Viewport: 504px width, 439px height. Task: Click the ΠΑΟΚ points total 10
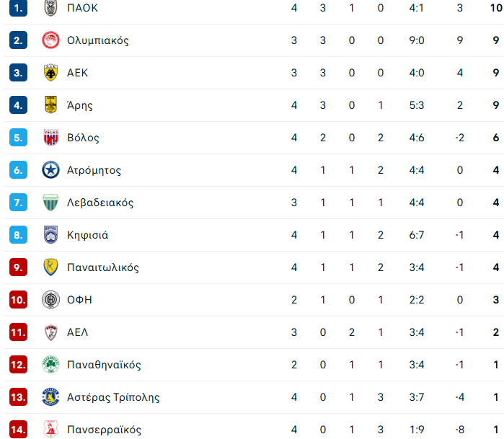tap(496, 8)
